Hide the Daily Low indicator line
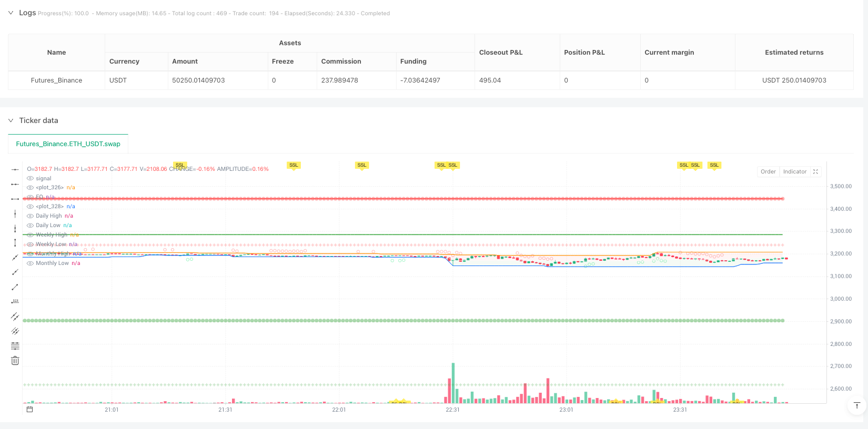 point(31,226)
